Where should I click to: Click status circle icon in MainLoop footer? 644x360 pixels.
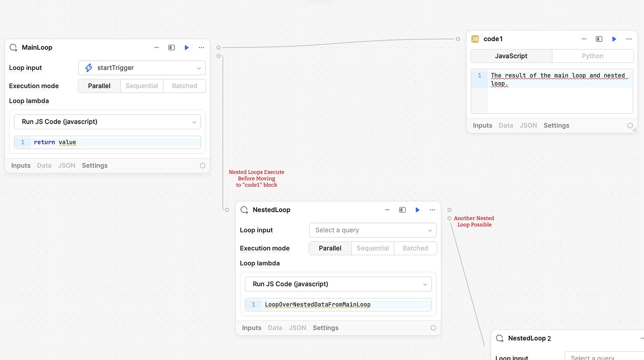203,166
